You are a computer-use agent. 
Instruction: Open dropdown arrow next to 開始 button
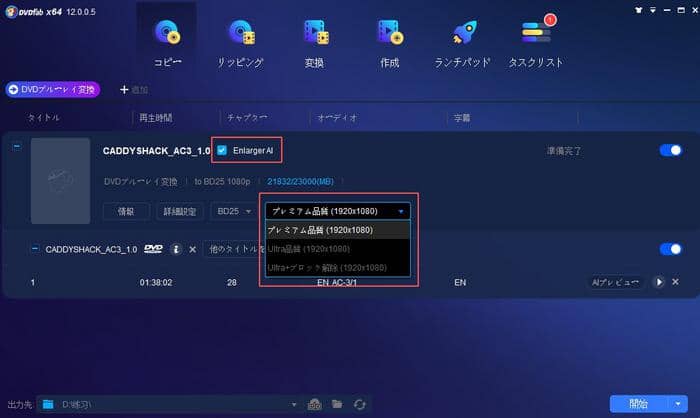click(x=679, y=404)
